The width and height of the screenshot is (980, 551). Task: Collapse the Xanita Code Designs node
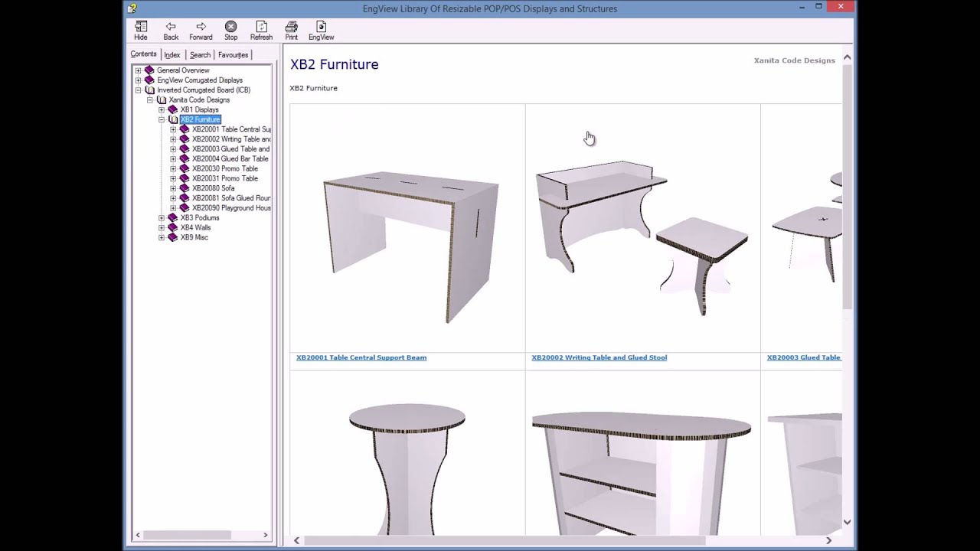[150, 100]
